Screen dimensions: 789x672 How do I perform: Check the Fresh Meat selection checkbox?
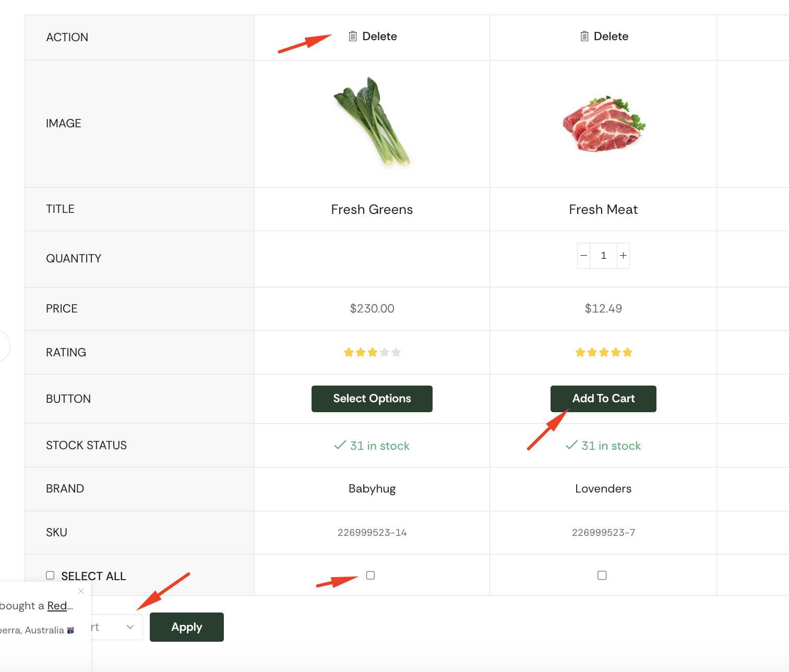pyautogui.click(x=602, y=575)
